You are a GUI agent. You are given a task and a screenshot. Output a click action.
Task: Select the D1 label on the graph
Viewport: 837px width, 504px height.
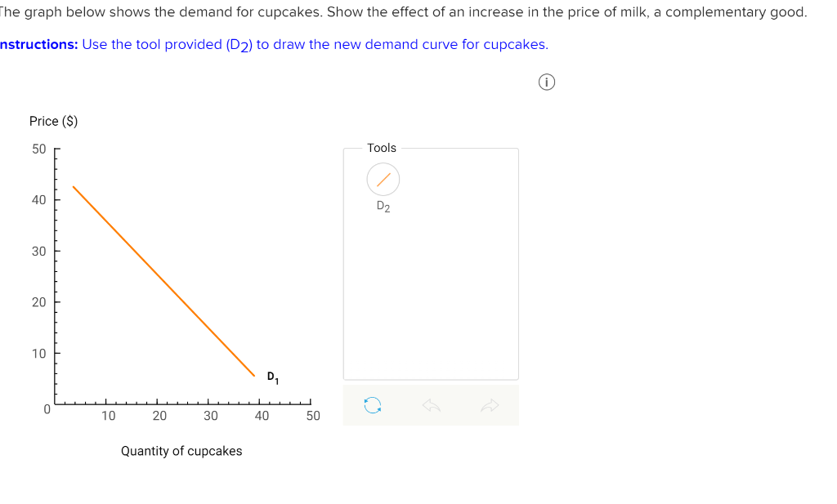pyautogui.click(x=272, y=377)
